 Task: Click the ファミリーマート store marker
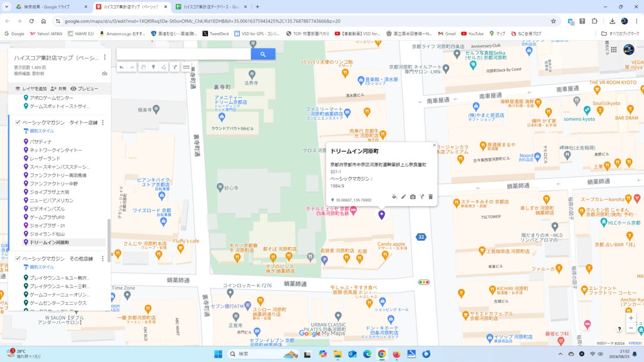[x=347, y=113]
